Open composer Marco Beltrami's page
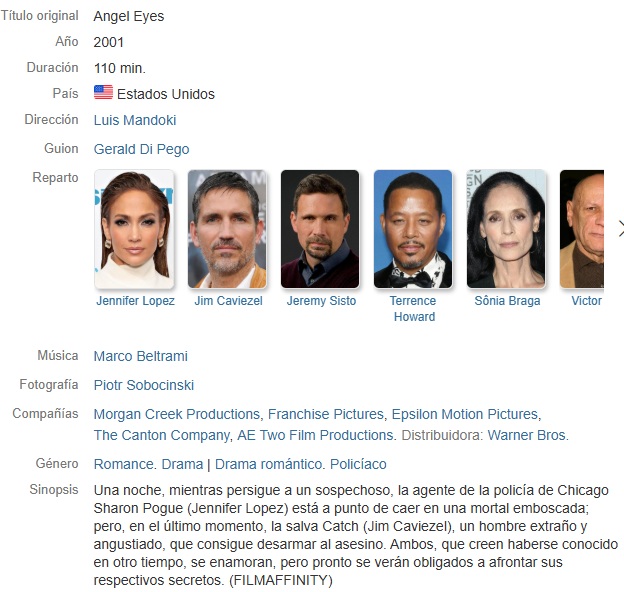Viewport: 624px width, 592px height. [140, 356]
